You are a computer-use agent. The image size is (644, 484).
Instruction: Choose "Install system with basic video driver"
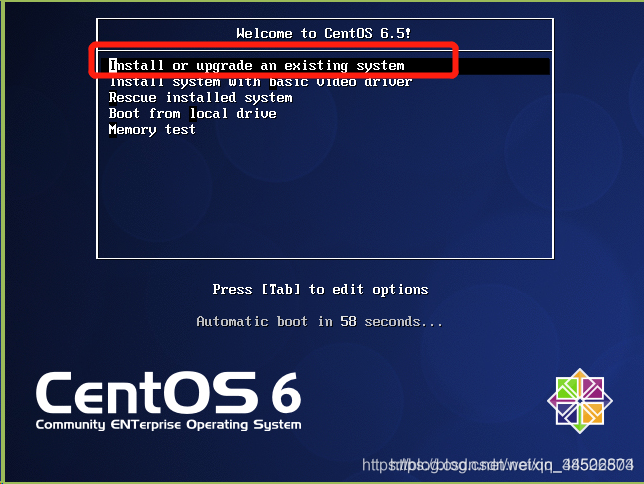(x=260, y=82)
